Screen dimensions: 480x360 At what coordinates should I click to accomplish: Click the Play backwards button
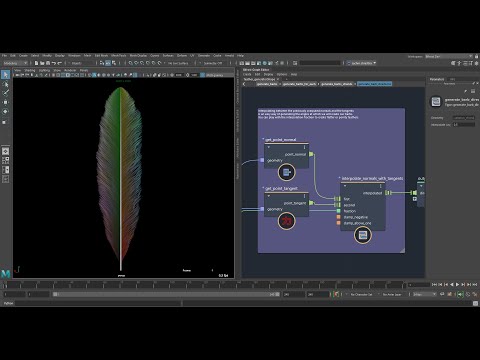452,284
